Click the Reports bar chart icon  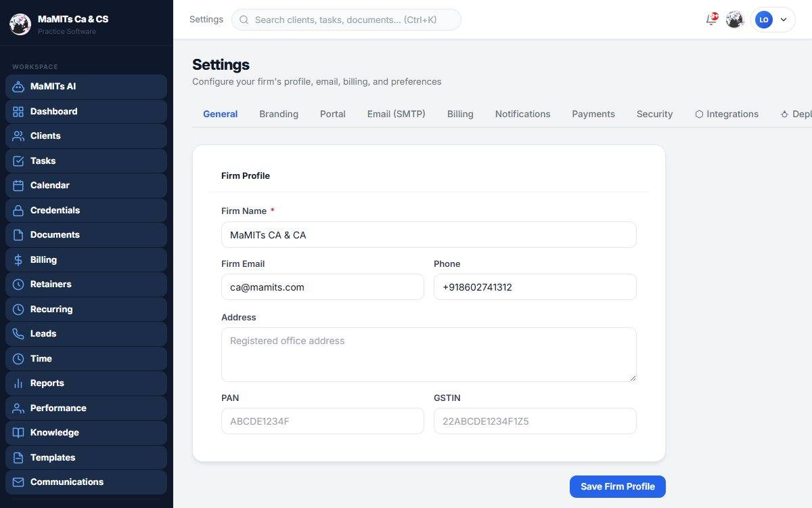click(18, 383)
